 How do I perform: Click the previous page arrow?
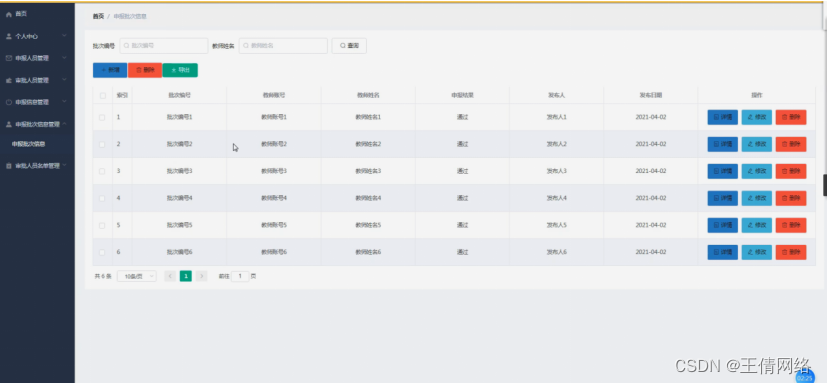pos(170,276)
